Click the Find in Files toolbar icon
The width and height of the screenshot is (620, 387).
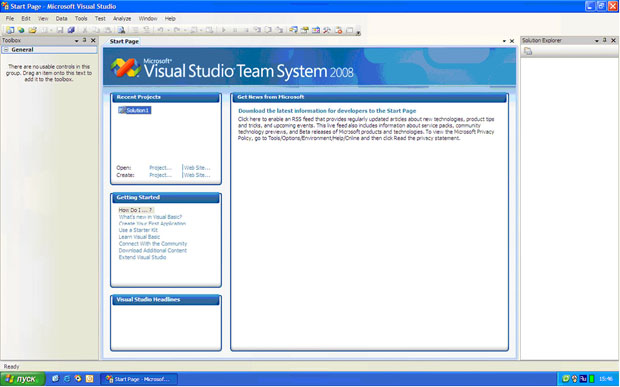tap(121, 30)
